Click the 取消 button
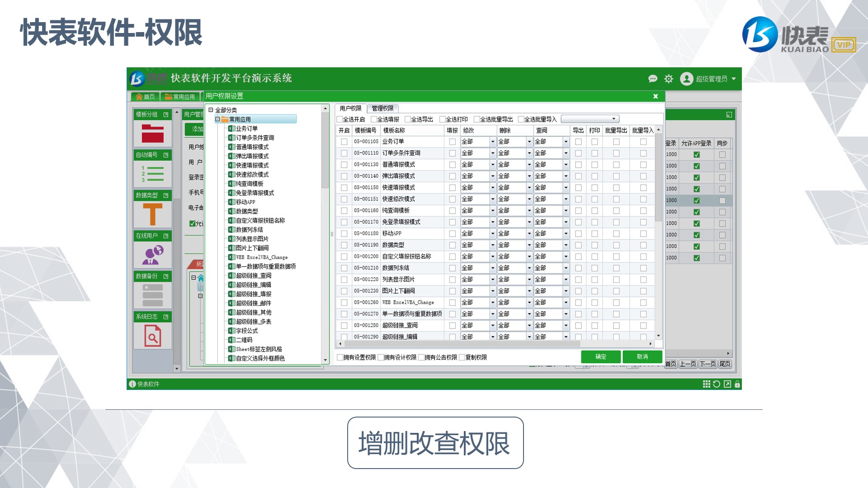 pyautogui.click(x=642, y=357)
